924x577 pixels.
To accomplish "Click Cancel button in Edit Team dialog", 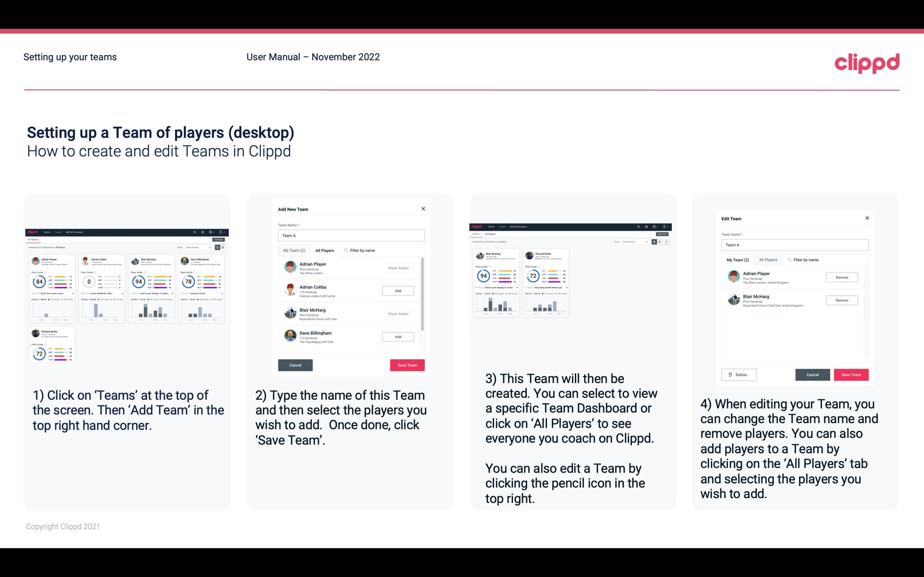I will [813, 374].
